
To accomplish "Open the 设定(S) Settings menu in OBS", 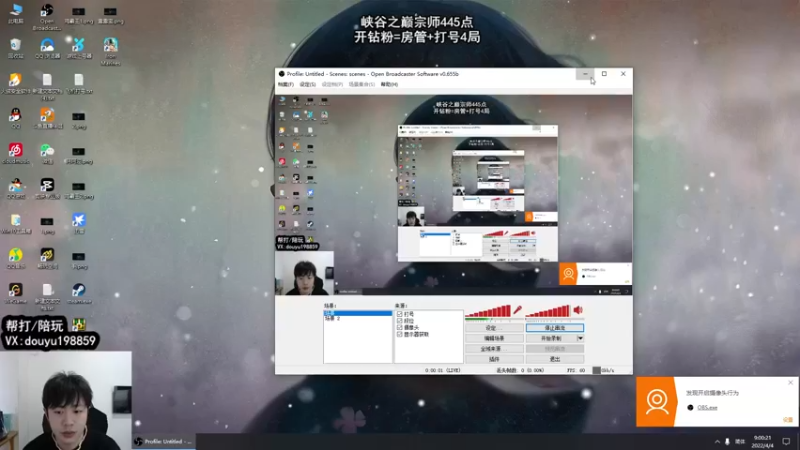I will click(307, 84).
